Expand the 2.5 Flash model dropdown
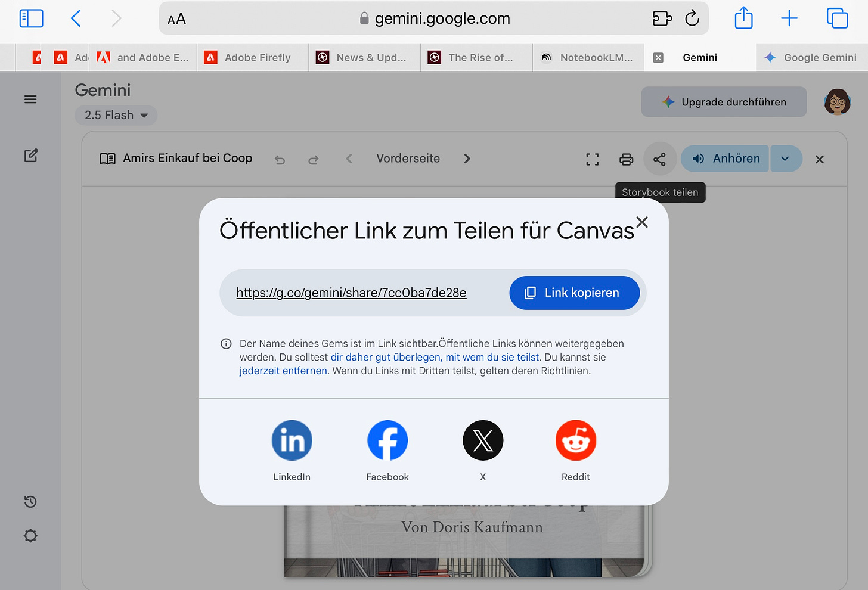Screen dimensions: 868x590 tap(116, 115)
